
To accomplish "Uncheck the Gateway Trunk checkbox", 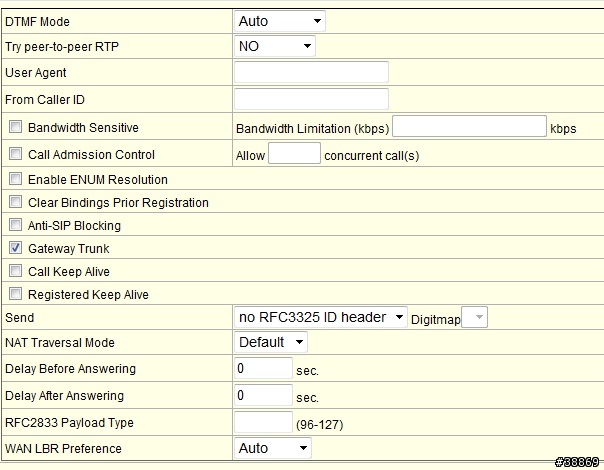I will pos(15,248).
